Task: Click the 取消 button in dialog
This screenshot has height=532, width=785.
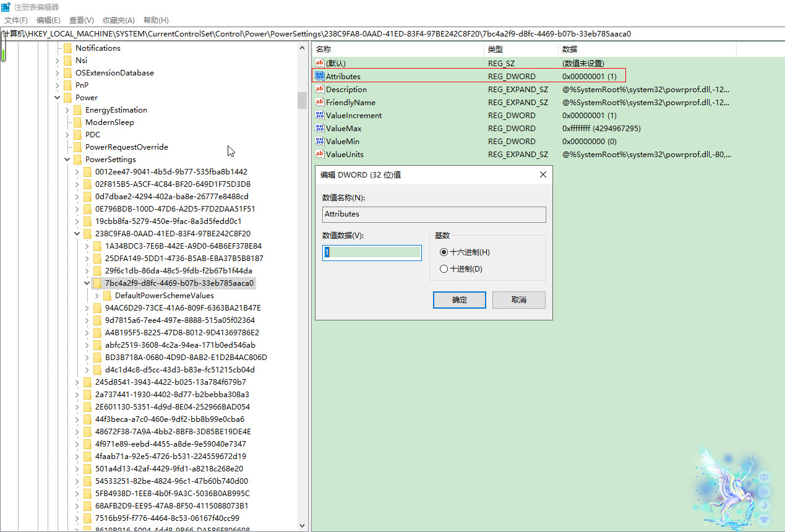Action: (519, 300)
